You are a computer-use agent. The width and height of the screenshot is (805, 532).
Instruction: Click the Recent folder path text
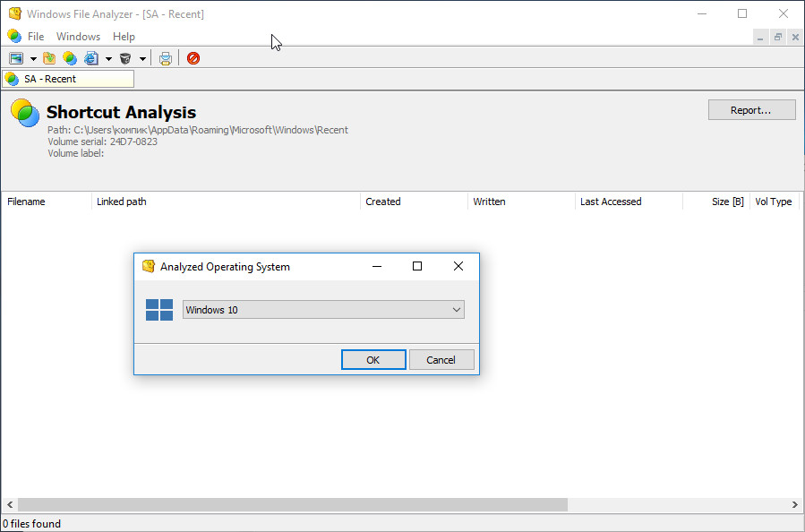coord(198,130)
